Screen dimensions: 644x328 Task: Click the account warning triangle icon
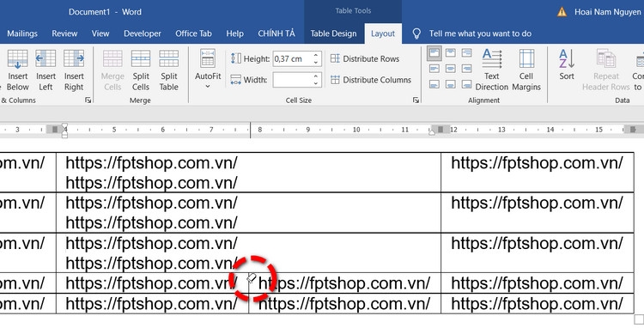[562, 12]
